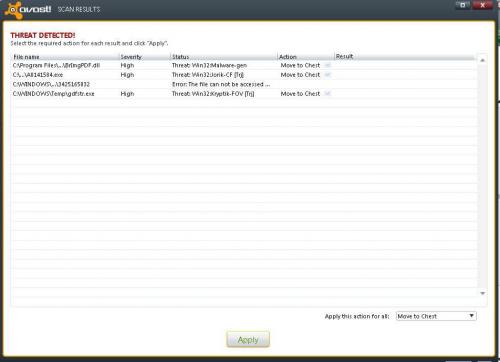Click High severity of gdfstr.exe row

(x=127, y=94)
